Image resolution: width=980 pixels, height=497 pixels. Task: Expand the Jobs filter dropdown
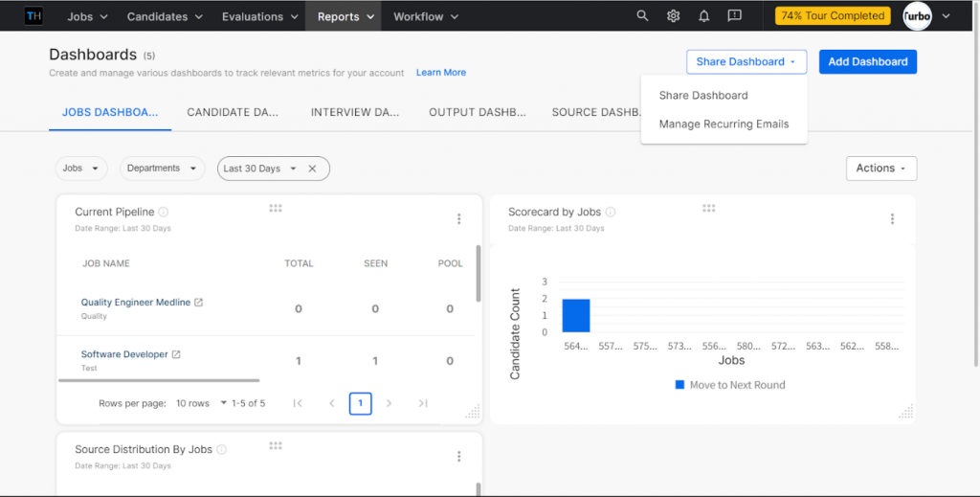tap(81, 169)
